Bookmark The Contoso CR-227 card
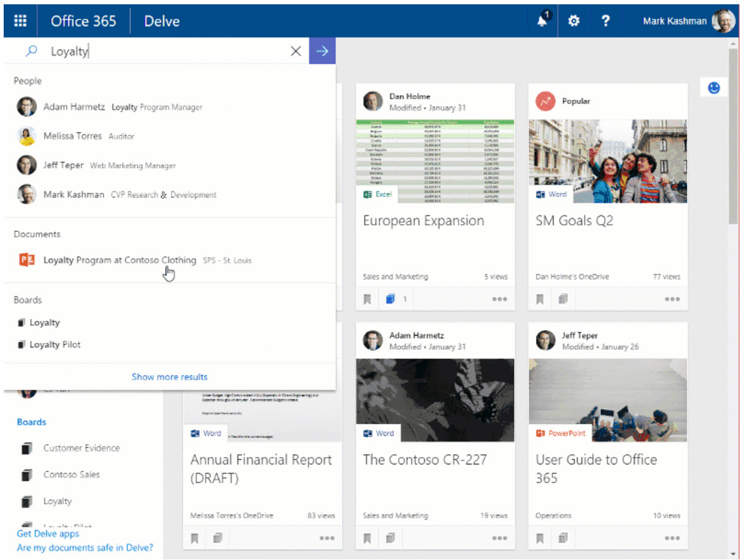This screenshot has width=742, height=560. click(x=368, y=539)
